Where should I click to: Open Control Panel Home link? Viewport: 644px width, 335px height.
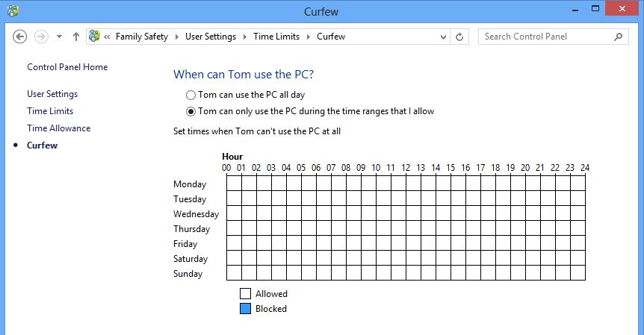pyautogui.click(x=67, y=67)
